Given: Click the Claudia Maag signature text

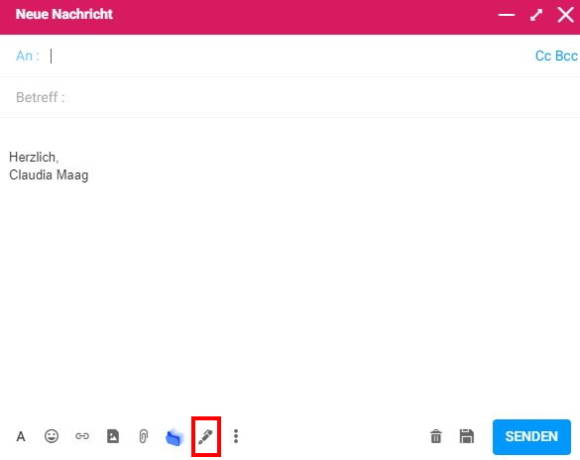Looking at the screenshot, I should (x=49, y=175).
